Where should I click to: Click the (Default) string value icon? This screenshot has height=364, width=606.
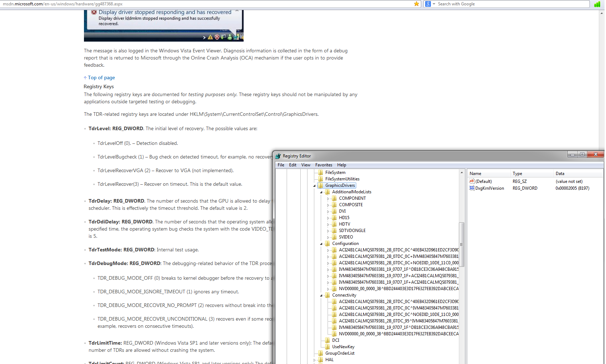472,181
